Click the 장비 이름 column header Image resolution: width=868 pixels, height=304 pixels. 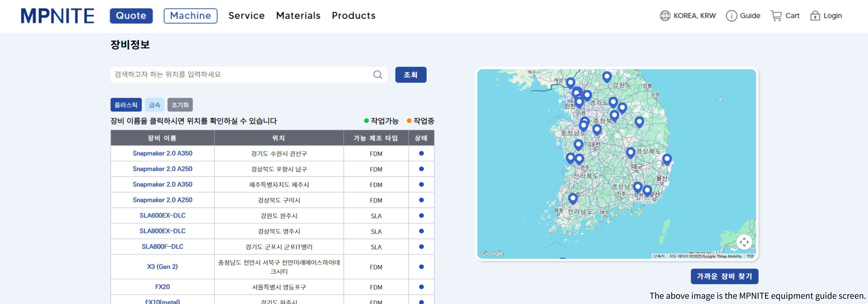point(162,138)
